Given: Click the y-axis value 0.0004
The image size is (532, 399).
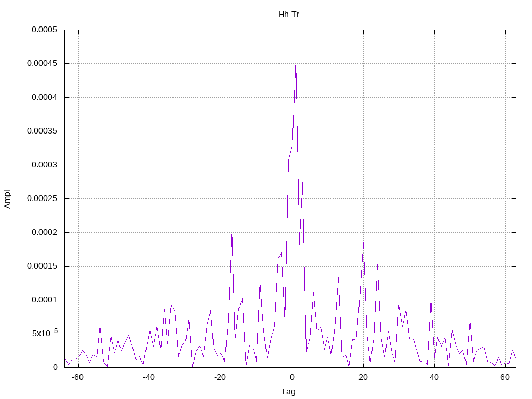Looking at the screenshot, I should point(45,97).
